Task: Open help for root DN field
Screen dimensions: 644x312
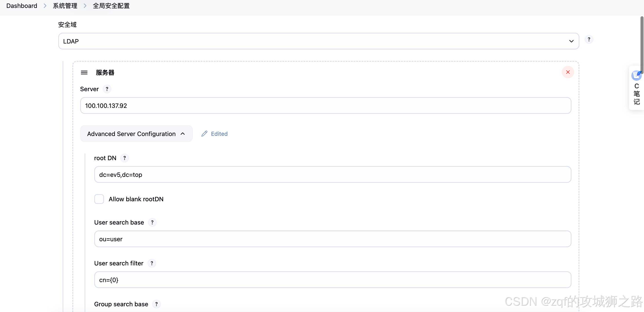Action: click(124, 158)
